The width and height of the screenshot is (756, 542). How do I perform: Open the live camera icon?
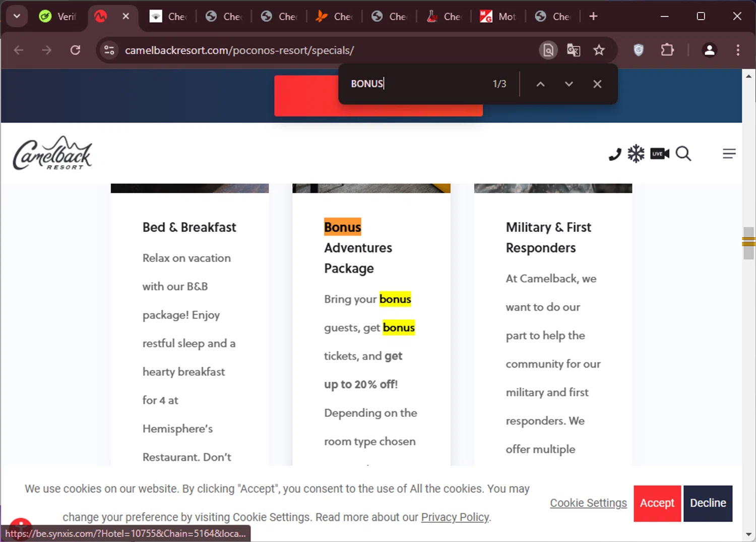pyautogui.click(x=660, y=154)
